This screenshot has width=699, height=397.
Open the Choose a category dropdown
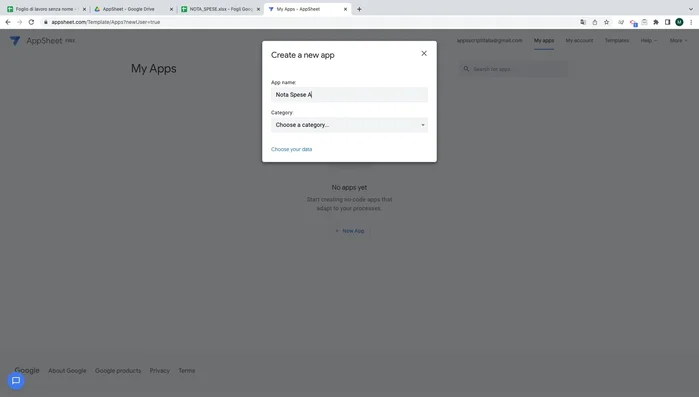coord(349,125)
